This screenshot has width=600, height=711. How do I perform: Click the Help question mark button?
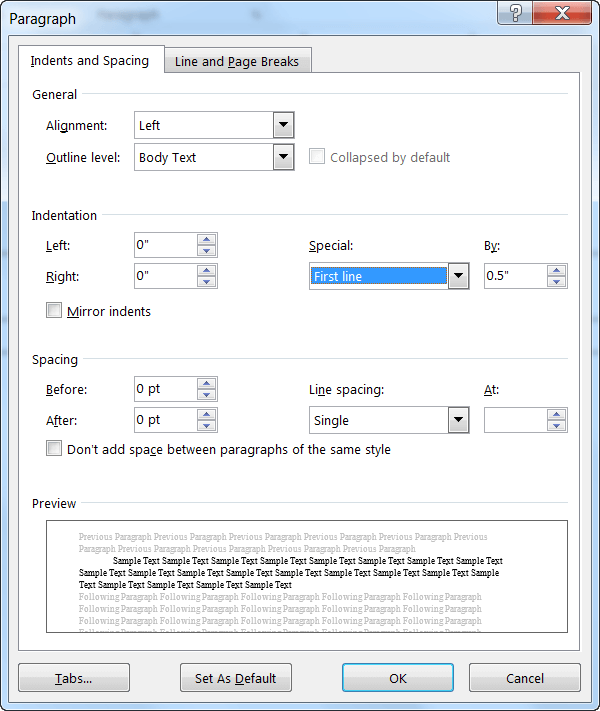tap(515, 13)
